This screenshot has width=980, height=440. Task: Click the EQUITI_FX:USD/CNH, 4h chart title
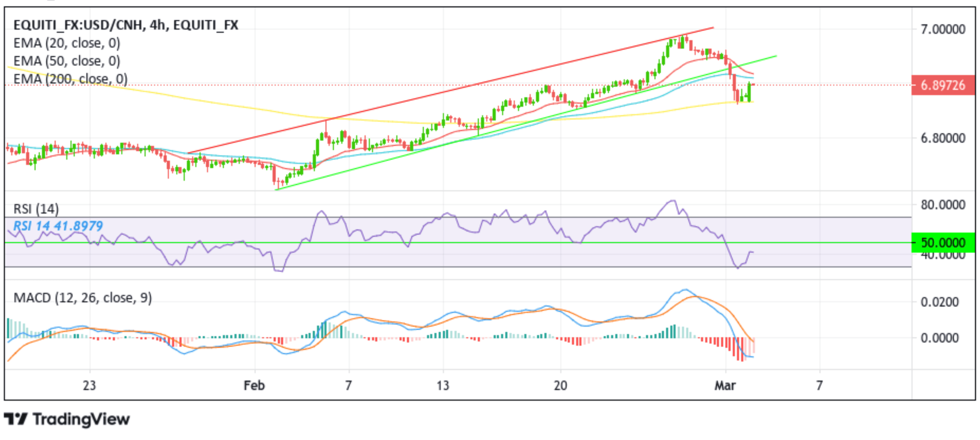[x=126, y=25]
